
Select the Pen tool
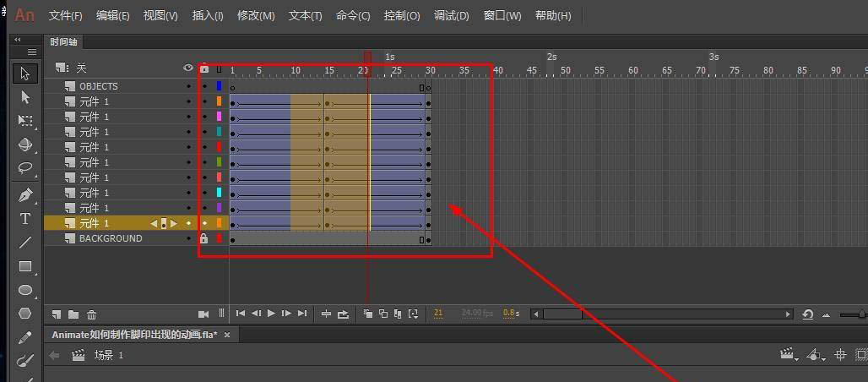pyautogui.click(x=25, y=195)
